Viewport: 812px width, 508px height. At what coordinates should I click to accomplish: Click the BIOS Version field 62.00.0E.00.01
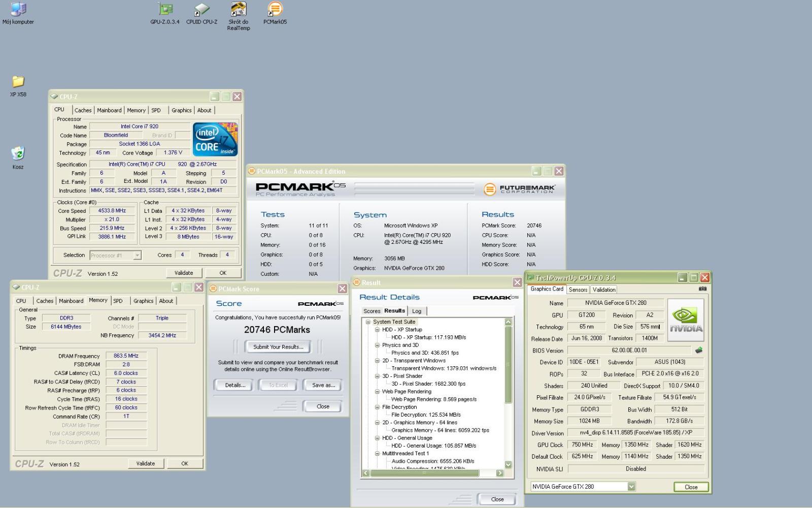pos(629,350)
